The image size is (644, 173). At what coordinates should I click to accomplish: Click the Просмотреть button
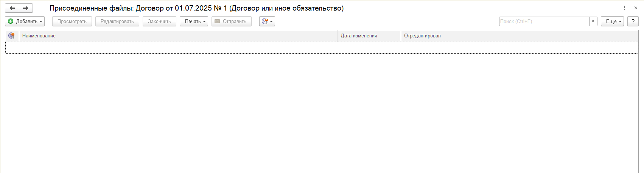click(x=72, y=22)
